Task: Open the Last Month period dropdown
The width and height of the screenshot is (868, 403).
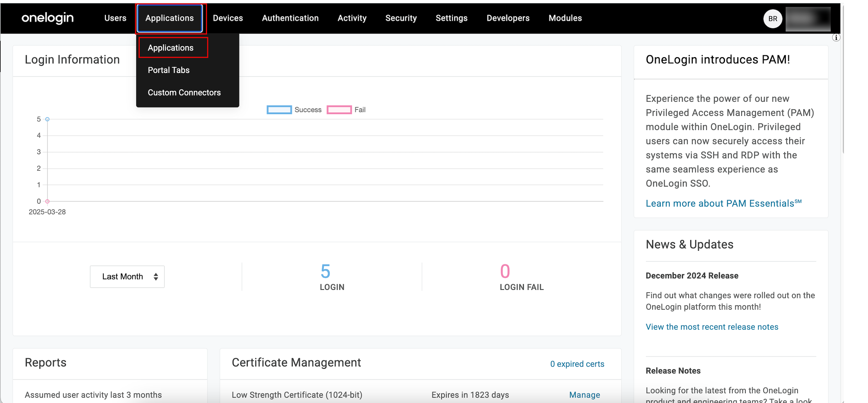Action: tap(127, 276)
